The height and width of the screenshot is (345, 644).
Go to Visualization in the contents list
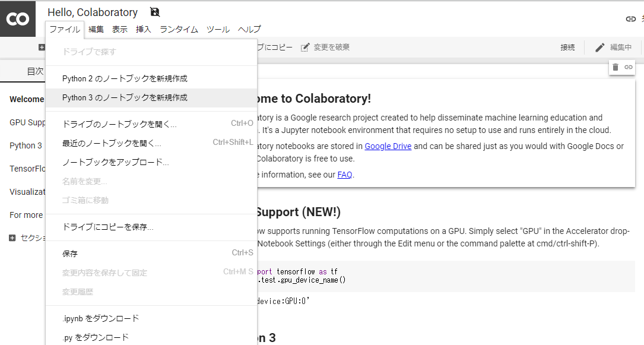[27, 192]
